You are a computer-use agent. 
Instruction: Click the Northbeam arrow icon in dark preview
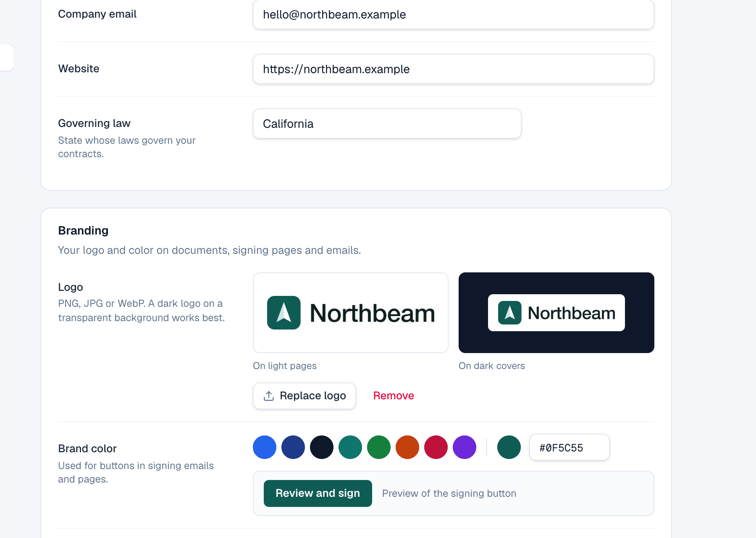pyautogui.click(x=509, y=313)
